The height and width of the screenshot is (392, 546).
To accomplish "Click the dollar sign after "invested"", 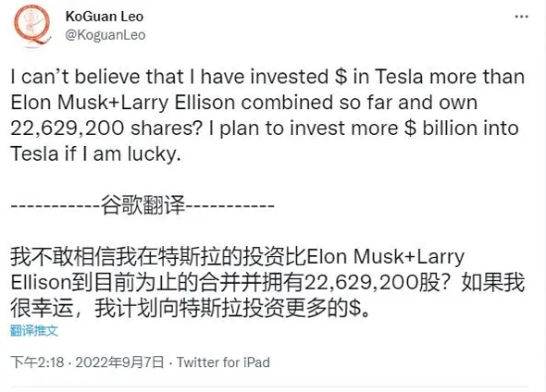I will point(341,77).
